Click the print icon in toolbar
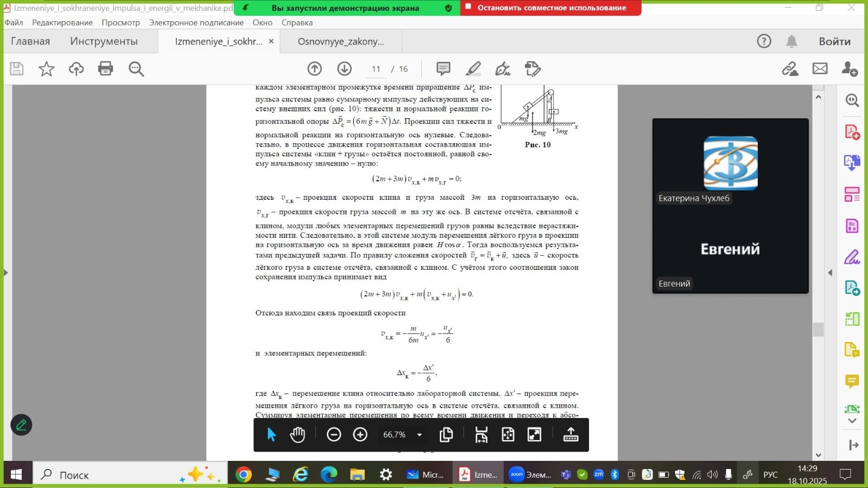The image size is (868, 488). (105, 69)
